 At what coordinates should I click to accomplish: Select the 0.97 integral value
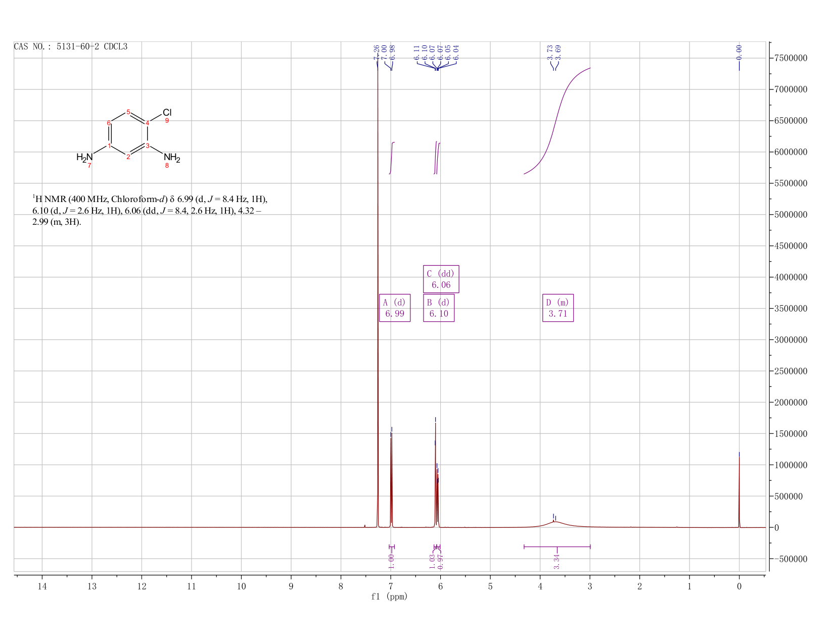440,561
